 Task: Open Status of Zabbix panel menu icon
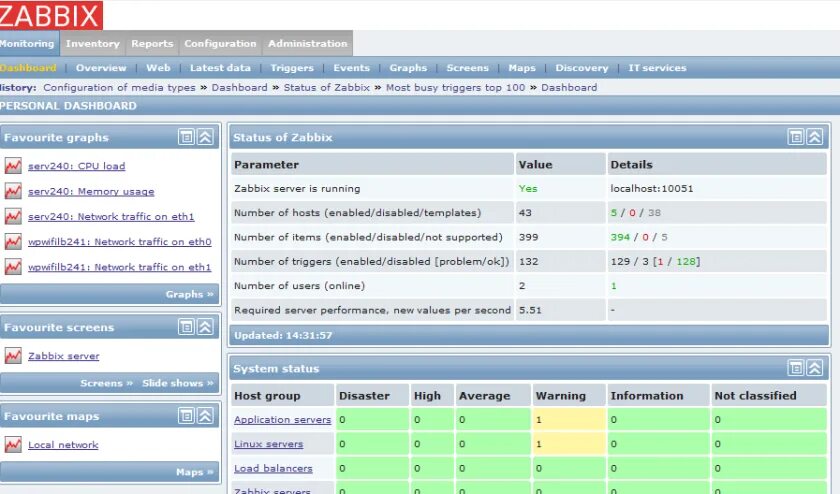(x=796, y=137)
